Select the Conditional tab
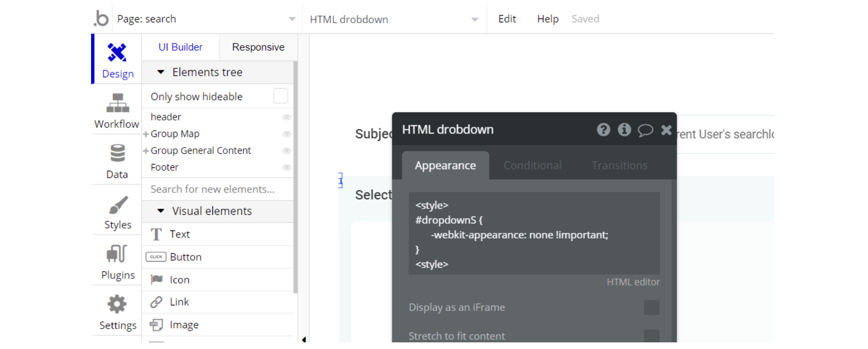 (x=532, y=165)
